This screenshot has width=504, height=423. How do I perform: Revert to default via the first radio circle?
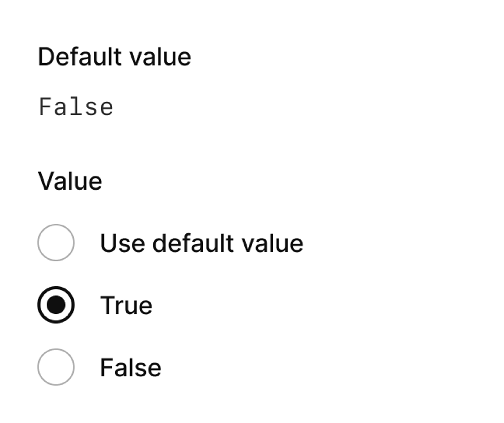[x=56, y=243]
